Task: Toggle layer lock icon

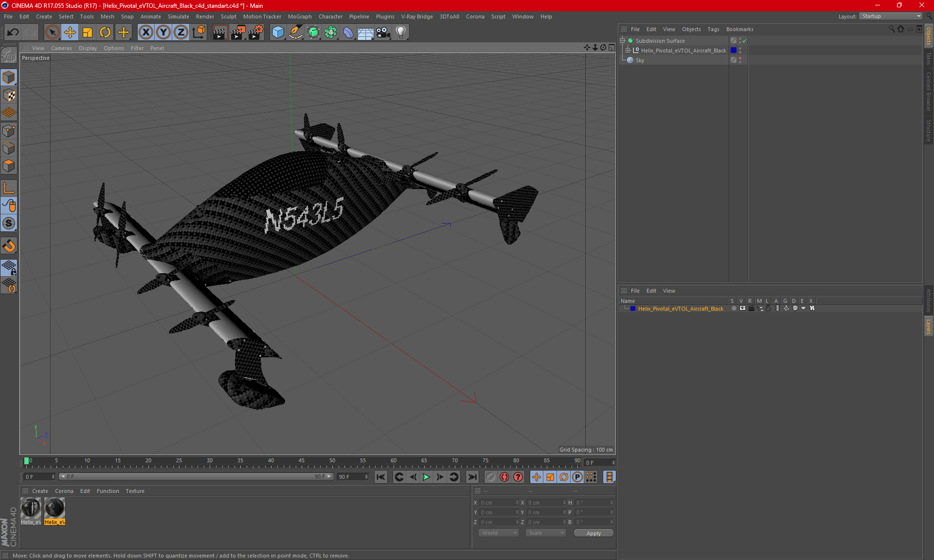Action: 768,309
